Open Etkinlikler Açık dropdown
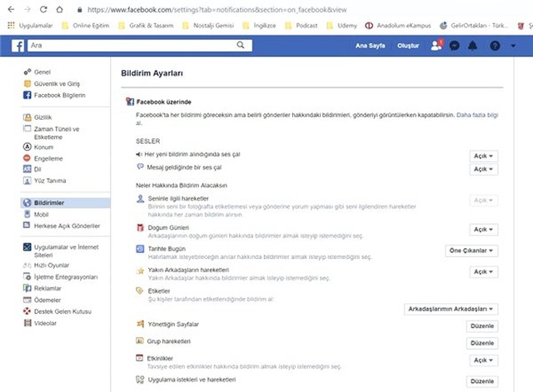The image size is (533, 392). click(x=483, y=360)
